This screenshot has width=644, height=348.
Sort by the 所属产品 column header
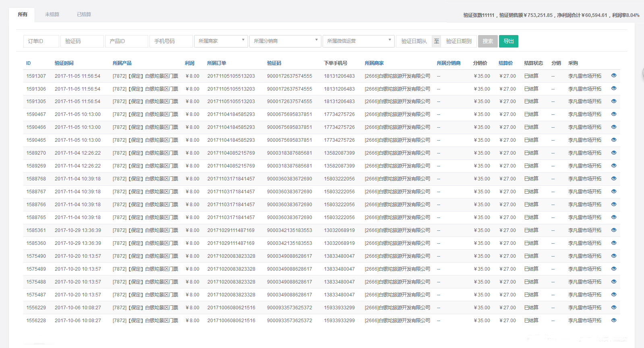pos(122,63)
